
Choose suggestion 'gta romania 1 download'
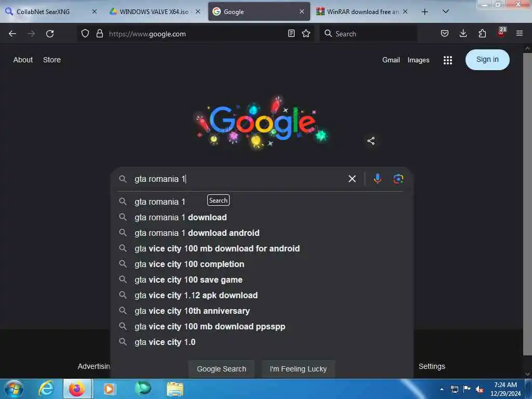261,217
